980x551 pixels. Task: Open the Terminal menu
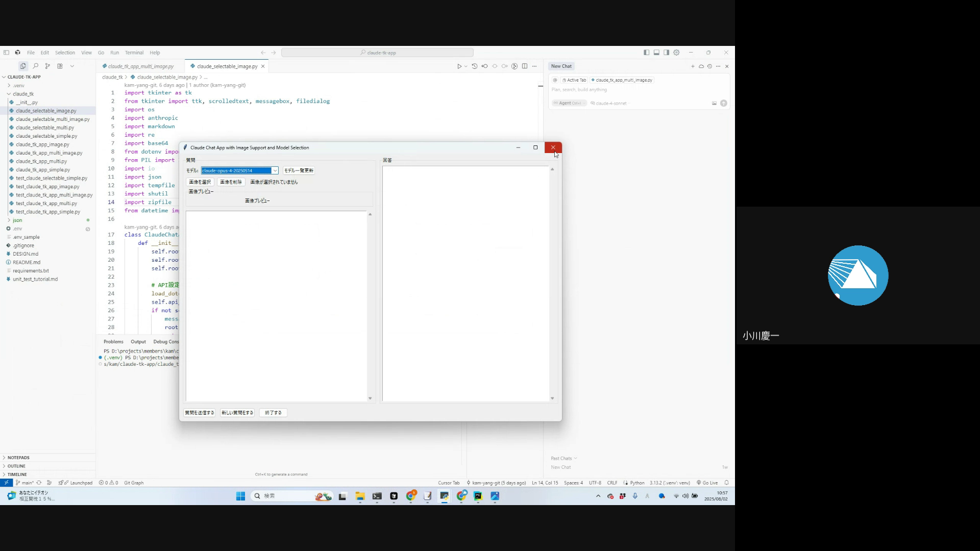[134, 53]
